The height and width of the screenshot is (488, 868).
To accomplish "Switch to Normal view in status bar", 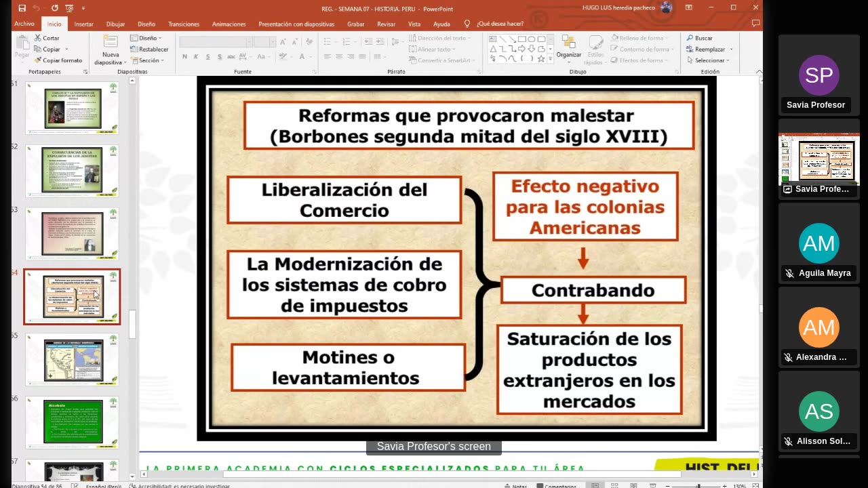I will click(x=595, y=485).
